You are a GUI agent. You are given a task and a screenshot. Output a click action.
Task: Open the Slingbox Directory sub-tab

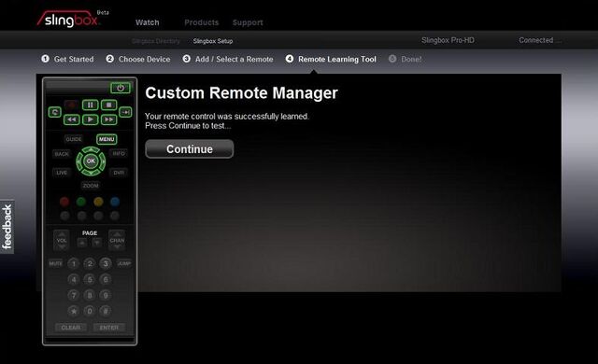(156, 41)
